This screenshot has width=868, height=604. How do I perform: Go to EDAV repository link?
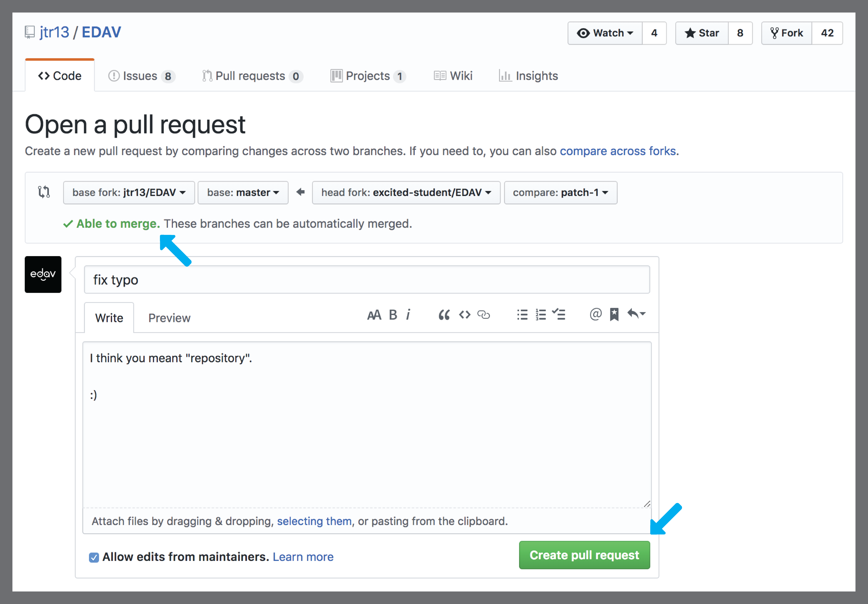(x=101, y=32)
